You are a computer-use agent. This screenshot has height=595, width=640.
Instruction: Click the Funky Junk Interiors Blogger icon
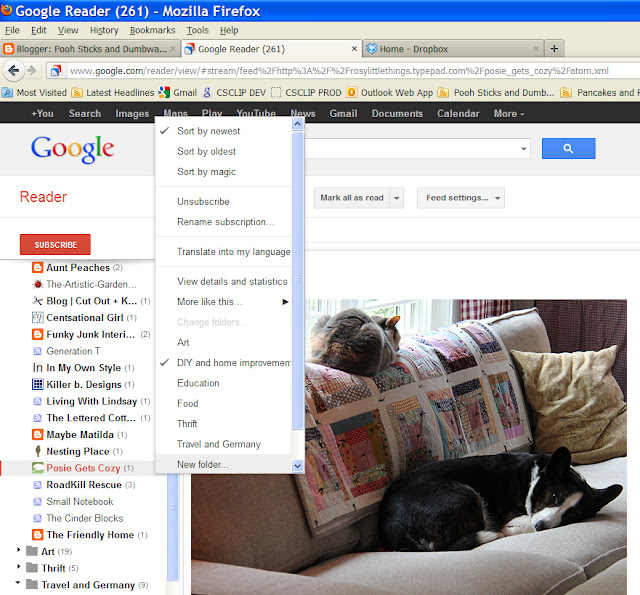tap(38, 335)
